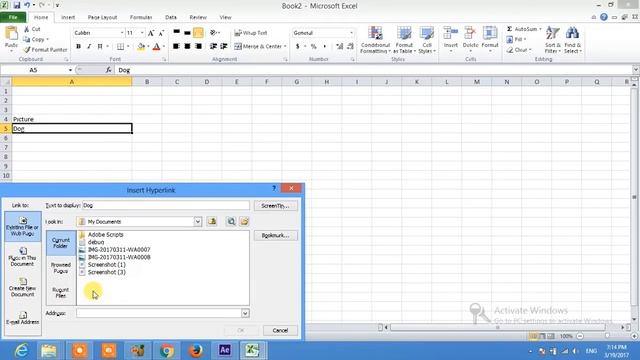Open the File tab
The height and width of the screenshot is (360, 640).
point(13,17)
